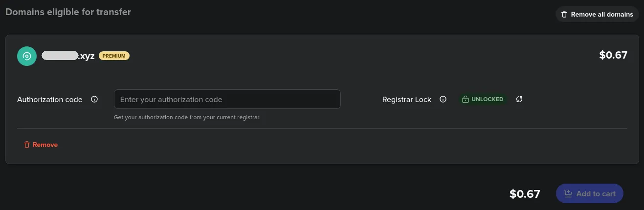
Task: Remove the .xyz domain via the red link
Action: point(45,145)
